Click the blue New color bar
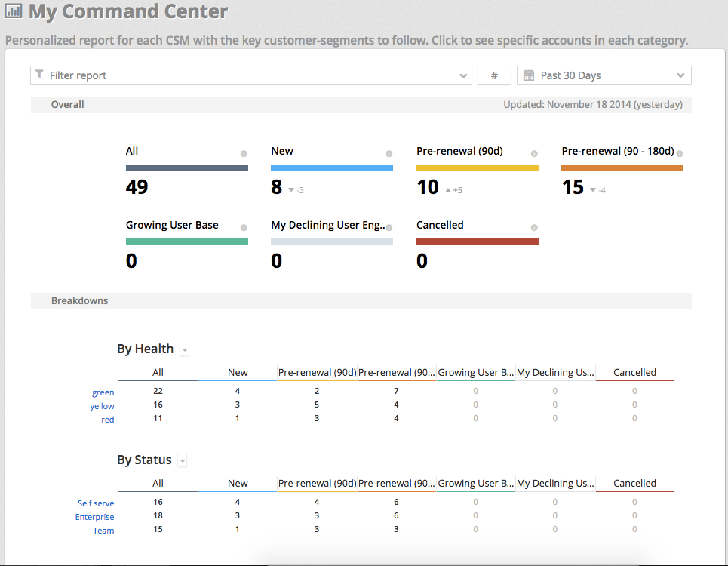 click(332, 167)
